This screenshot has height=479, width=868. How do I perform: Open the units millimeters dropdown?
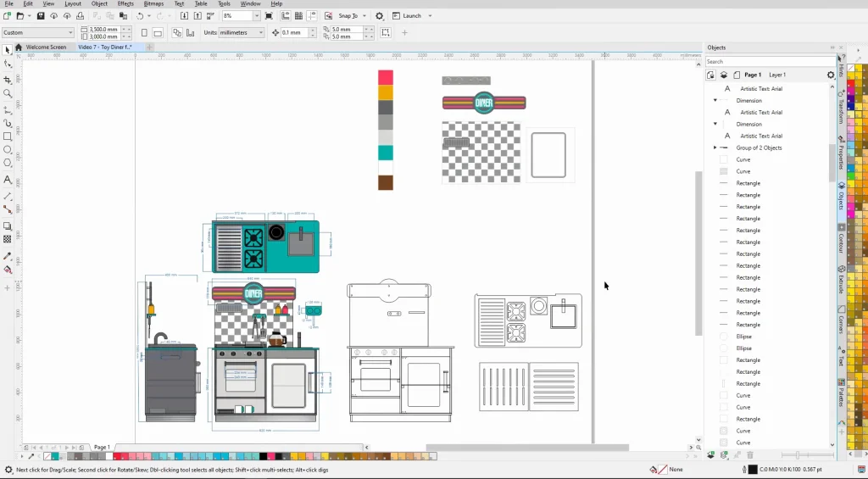pyautogui.click(x=260, y=33)
